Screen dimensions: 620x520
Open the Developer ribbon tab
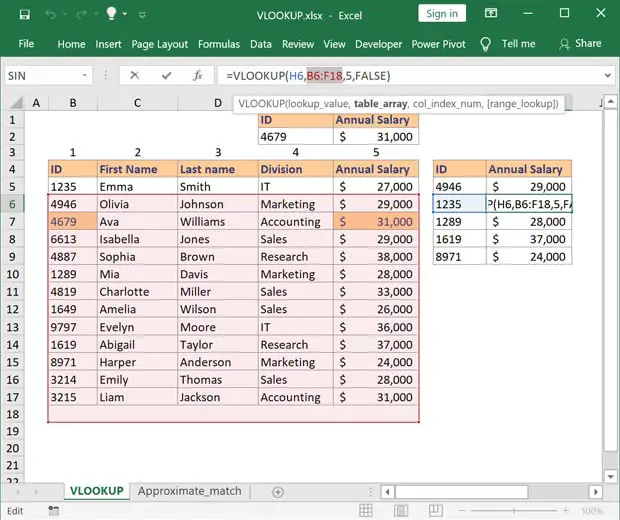coord(378,44)
